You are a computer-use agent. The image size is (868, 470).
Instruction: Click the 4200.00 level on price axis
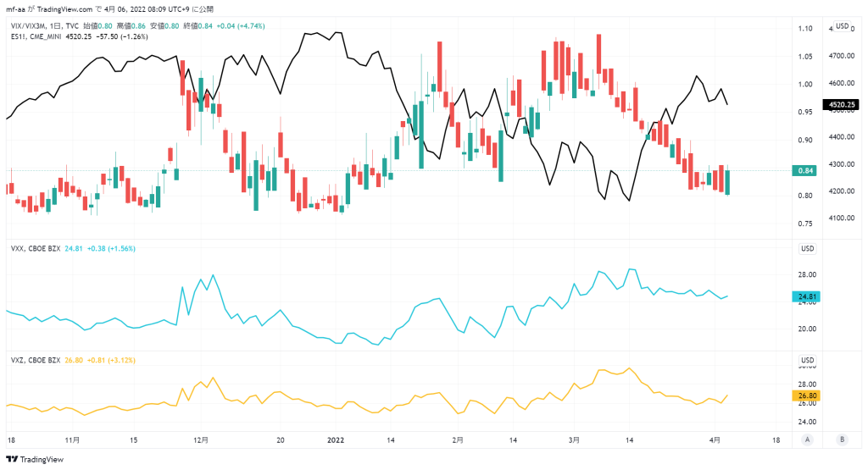tap(842, 191)
